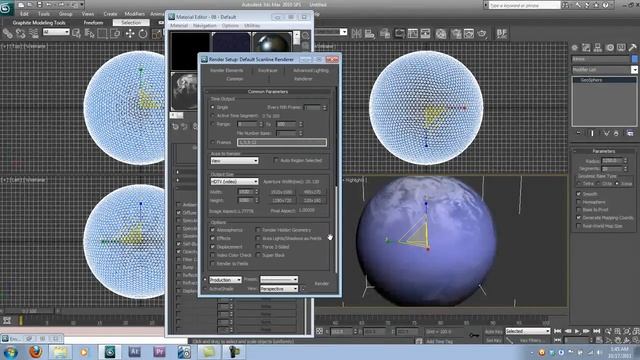Open the Modify panel in command panel
Screen dimensions: 640x360
586,48
